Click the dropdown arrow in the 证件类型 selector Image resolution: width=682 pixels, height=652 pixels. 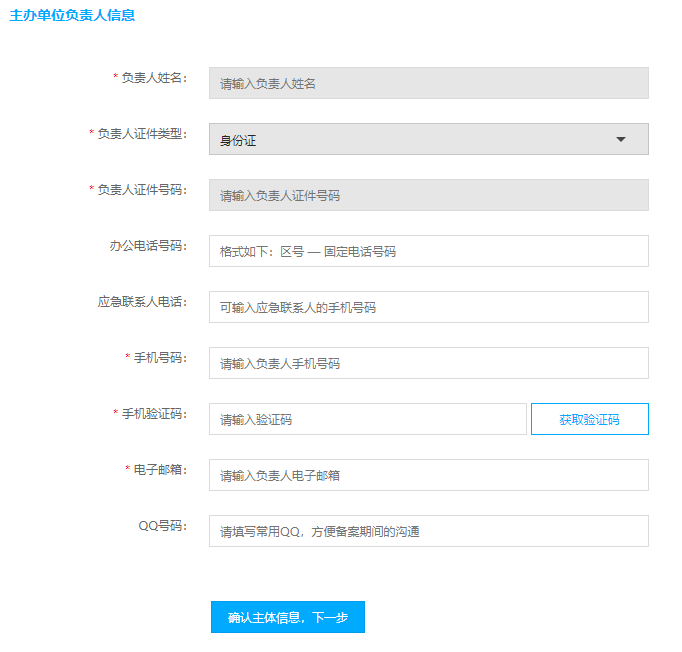pyautogui.click(x=620, y=139)
